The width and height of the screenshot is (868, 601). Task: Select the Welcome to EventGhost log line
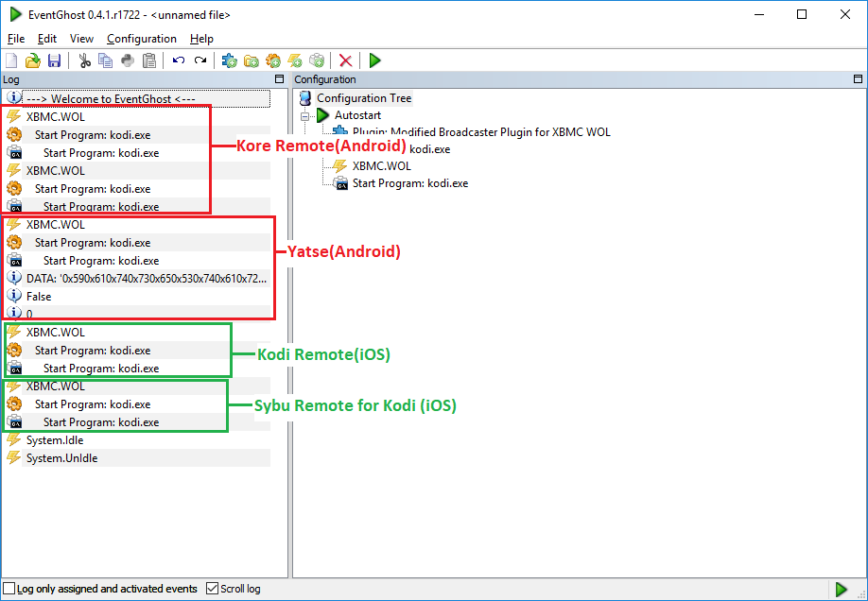(x=147, y=99)
